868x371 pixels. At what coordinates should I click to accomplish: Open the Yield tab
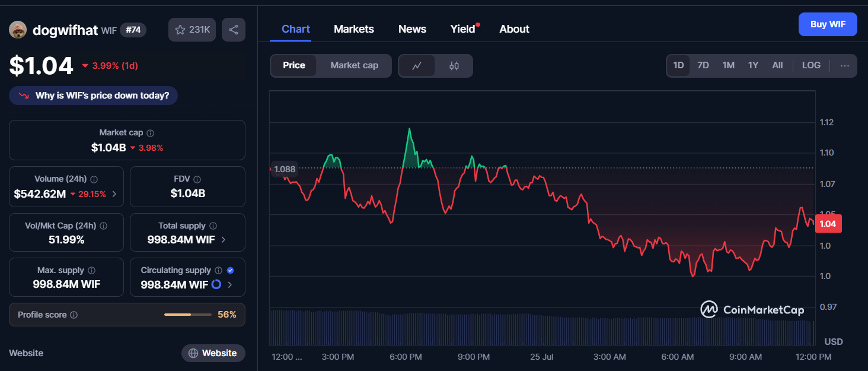463,29
